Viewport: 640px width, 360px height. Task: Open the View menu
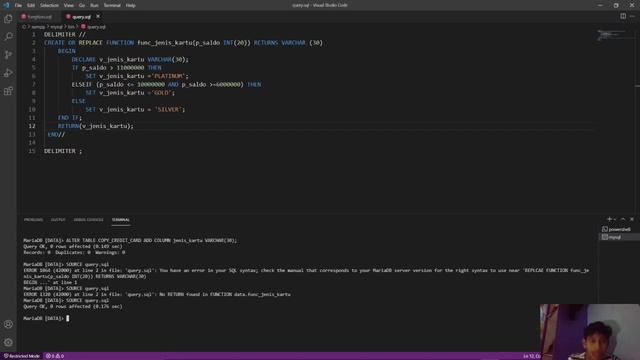(69, 5)
